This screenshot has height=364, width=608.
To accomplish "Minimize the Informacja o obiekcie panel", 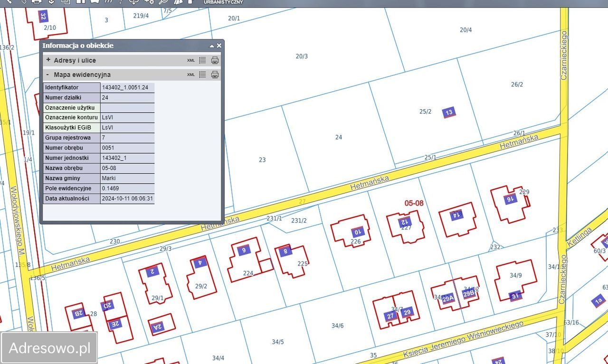I will click(212, 46).
